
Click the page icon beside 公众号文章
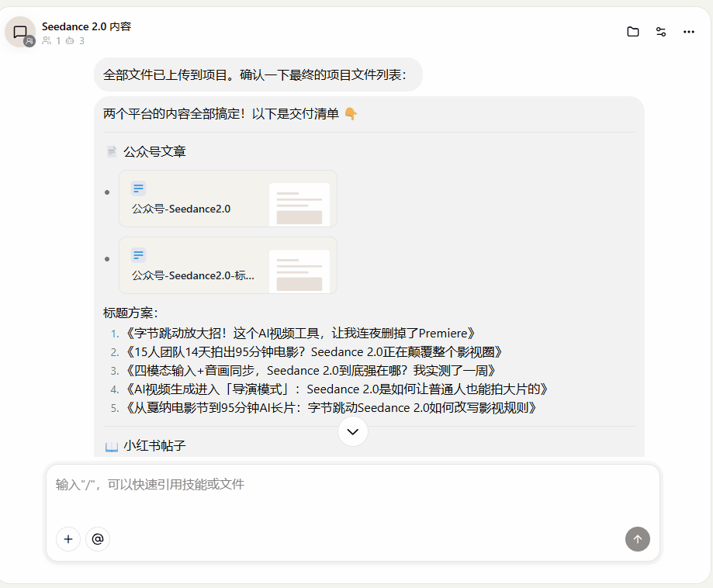pos(112,151)
